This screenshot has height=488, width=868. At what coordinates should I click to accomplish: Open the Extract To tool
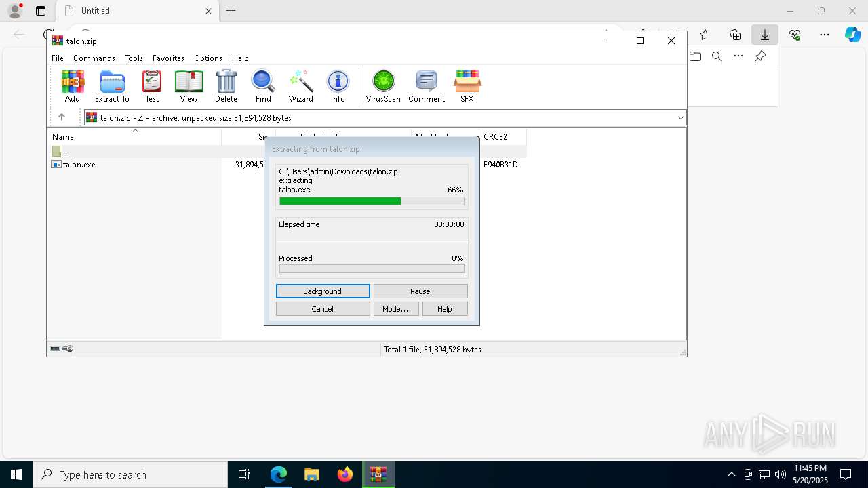[x=112, y=86]
